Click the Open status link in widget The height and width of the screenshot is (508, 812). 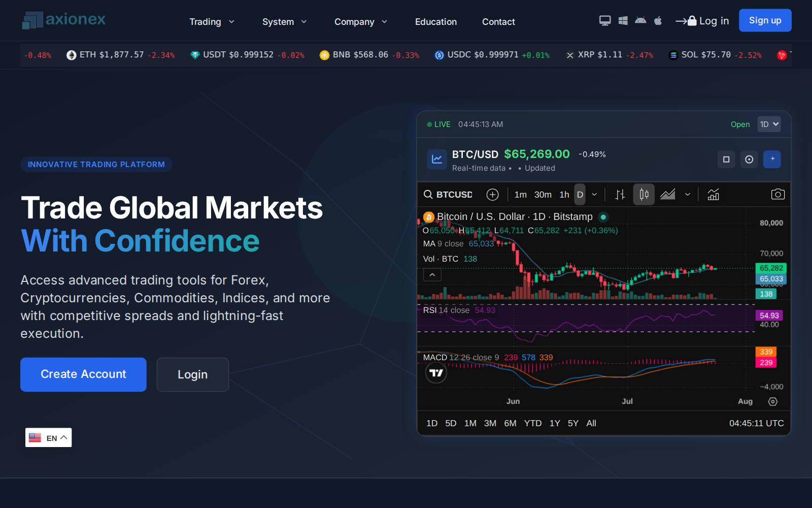[740, 124]
